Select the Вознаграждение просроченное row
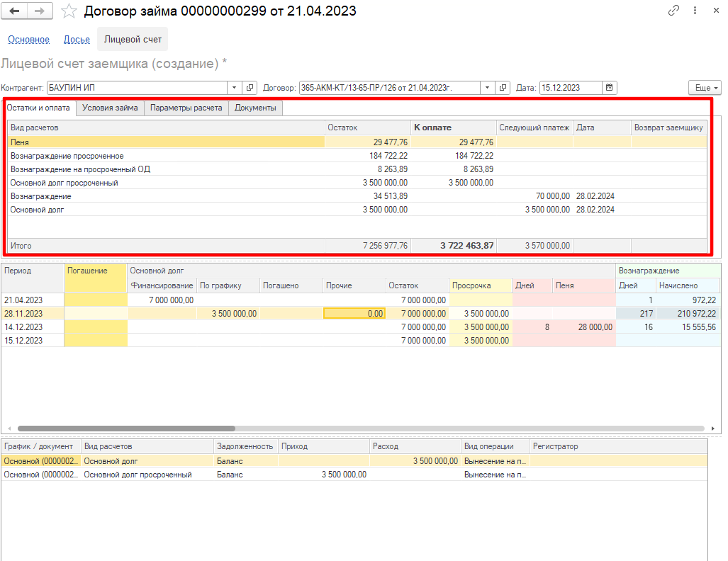 [x=357, y=156]
